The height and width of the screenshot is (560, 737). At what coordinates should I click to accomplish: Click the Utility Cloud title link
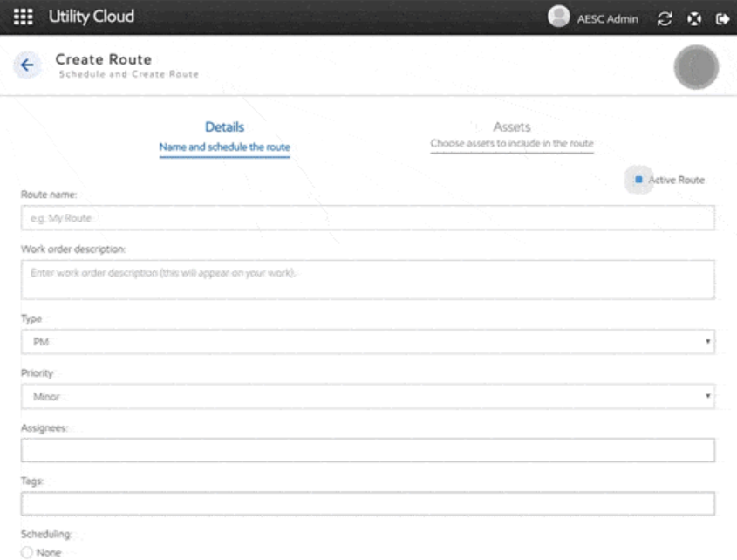click(x=92, y=17)
